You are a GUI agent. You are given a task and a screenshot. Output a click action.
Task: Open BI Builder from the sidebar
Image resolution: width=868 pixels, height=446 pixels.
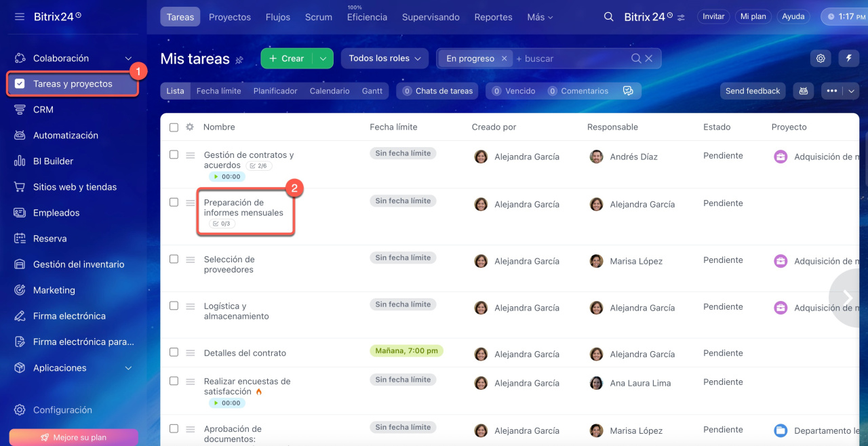tap(53, 161)
